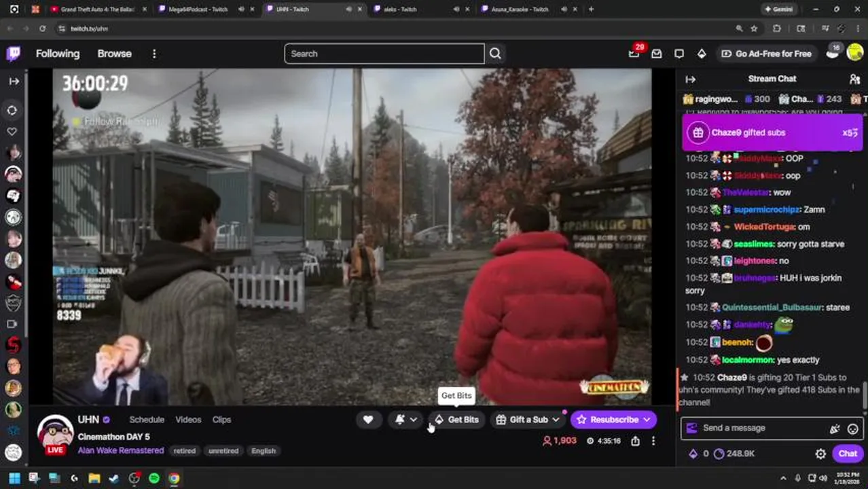Image resolution: width=868 pixels, height=489 pixels.
Task: Expand the Gift a Sub dropdown
Action: (x=556, y=420)
